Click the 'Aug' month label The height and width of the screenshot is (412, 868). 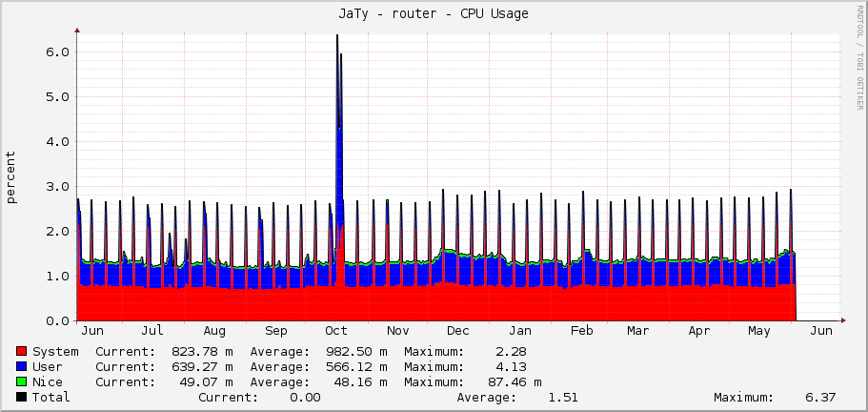tap(214, 331)
